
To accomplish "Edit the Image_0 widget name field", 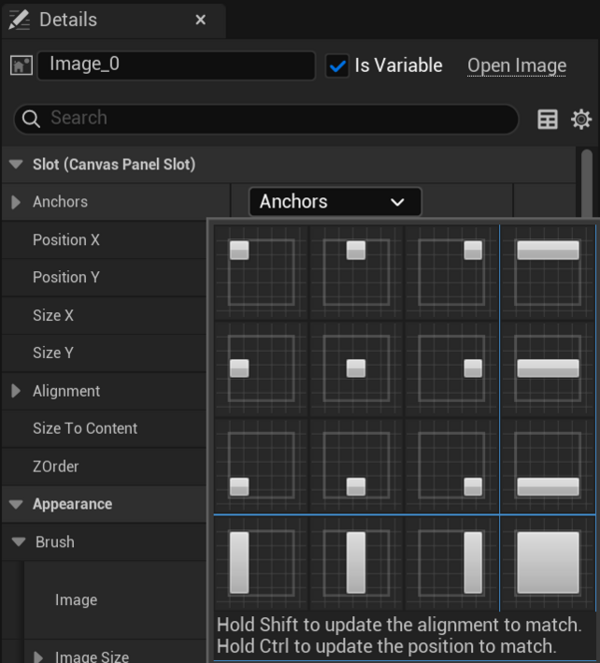I will pos(176,65).
